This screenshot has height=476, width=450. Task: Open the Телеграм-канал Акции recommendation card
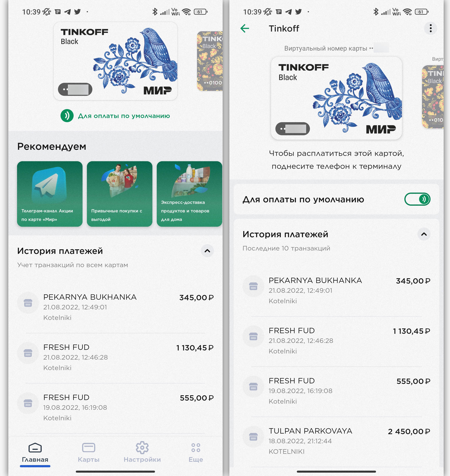coord(50,194)
